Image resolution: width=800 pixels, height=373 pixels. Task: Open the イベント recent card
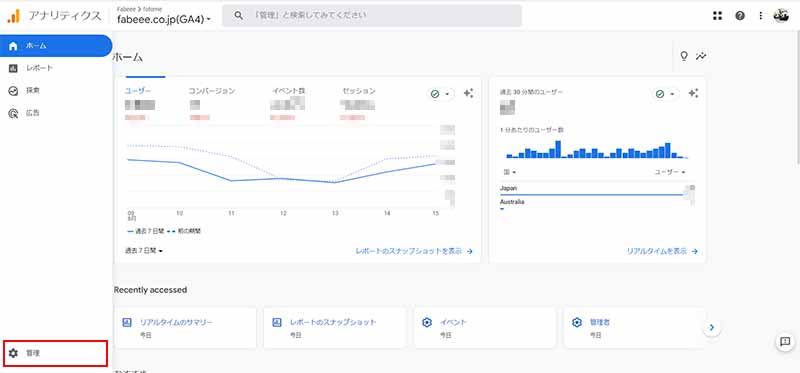pyautogui.click(x=485, y=328)
